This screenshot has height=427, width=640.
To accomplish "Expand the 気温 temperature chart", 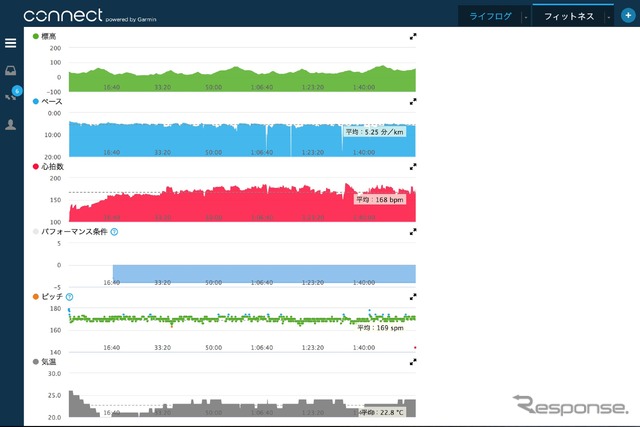I will point(413,362).
